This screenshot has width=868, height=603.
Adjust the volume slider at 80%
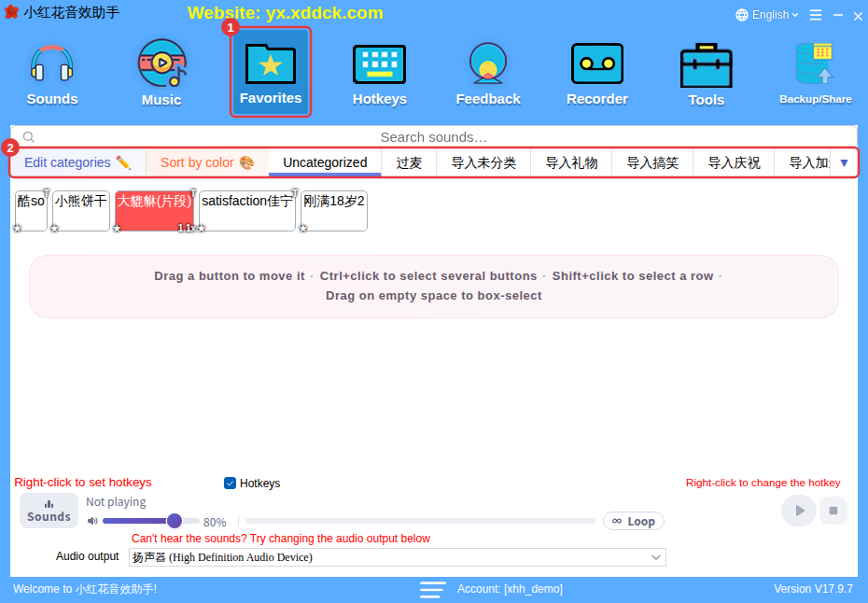[150, 521]
